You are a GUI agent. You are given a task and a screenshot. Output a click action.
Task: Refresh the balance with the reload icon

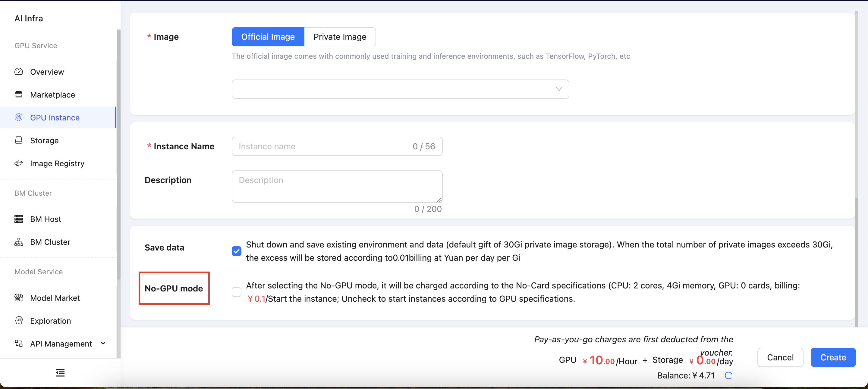pos(728,375)
